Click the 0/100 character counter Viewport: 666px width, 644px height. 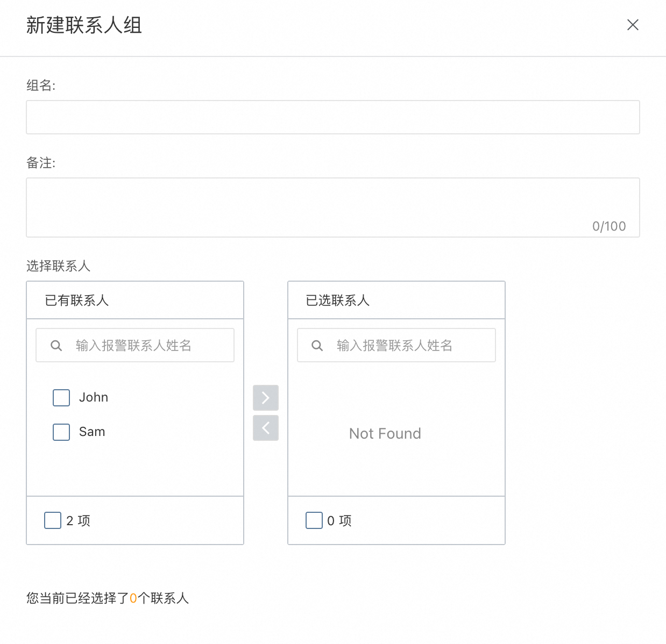[609, 226]
